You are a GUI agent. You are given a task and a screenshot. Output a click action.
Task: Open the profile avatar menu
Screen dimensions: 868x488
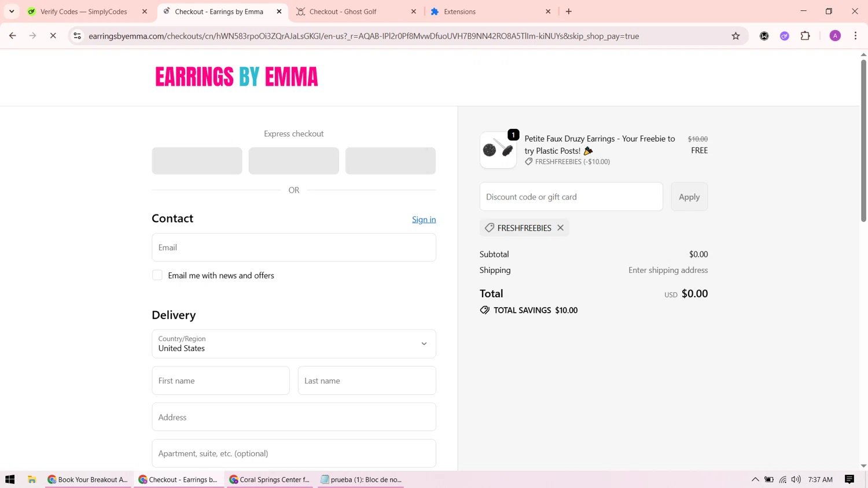pyautogui.click(x=835, y=36)
